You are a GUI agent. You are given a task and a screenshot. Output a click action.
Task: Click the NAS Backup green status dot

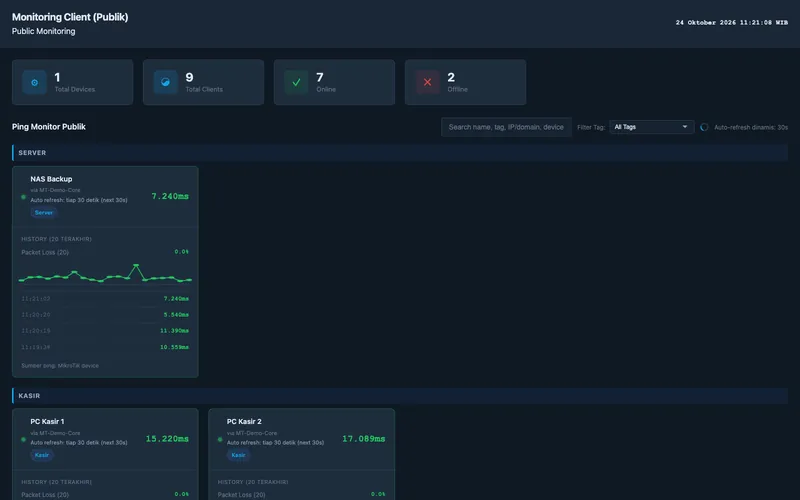pos(23,197)
